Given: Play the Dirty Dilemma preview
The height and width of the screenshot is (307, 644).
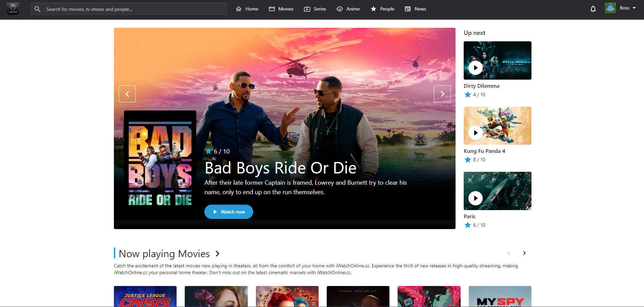Looking at the screenshot, I should coord(476,68).
